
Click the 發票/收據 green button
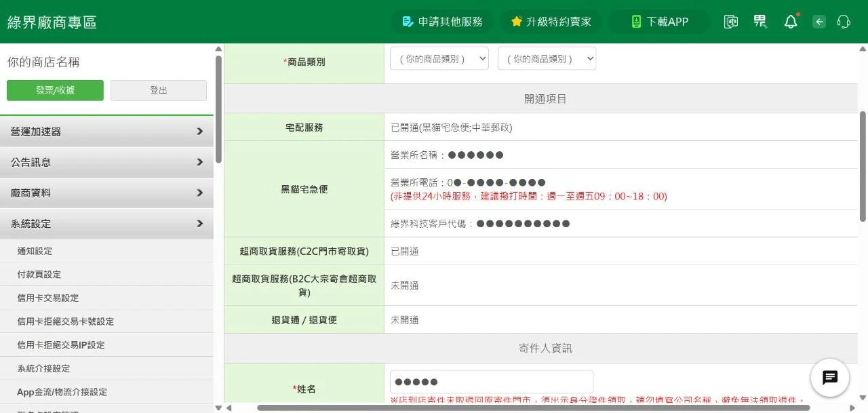point(55,90)
